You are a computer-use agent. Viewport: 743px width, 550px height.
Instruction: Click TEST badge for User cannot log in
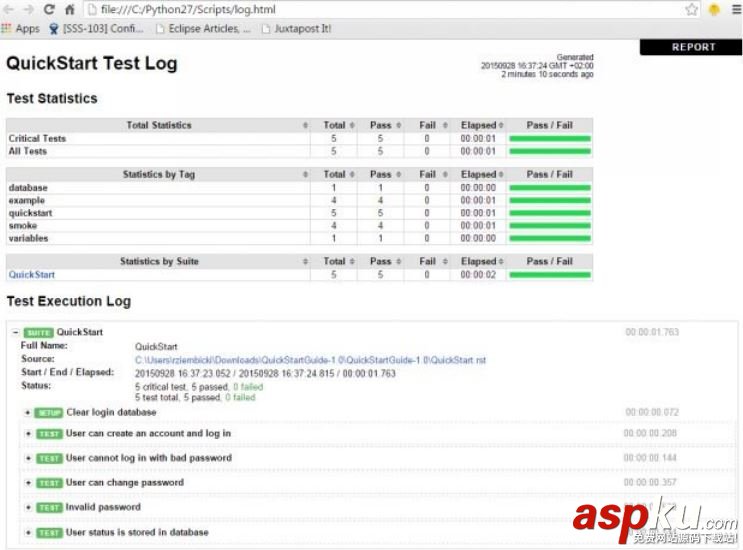49,458
